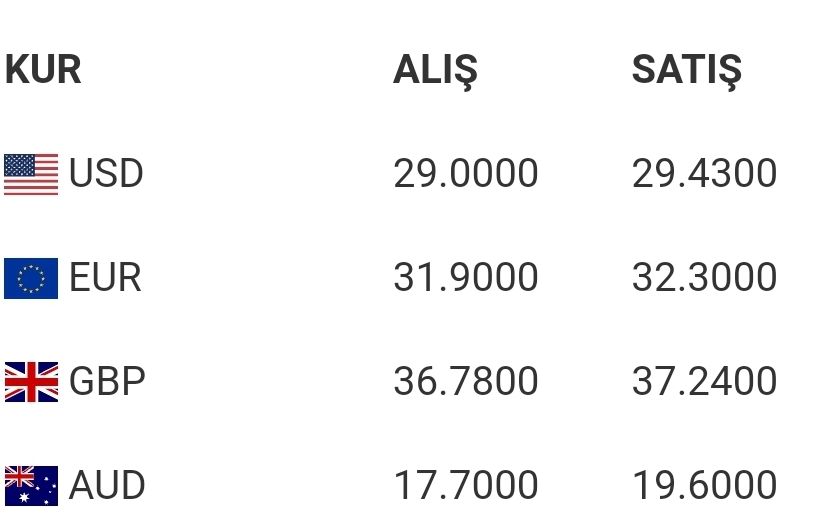Viewport: 825px width, 518px height.
Task: Tap the GBP currency label
Action: pos(107,382)
